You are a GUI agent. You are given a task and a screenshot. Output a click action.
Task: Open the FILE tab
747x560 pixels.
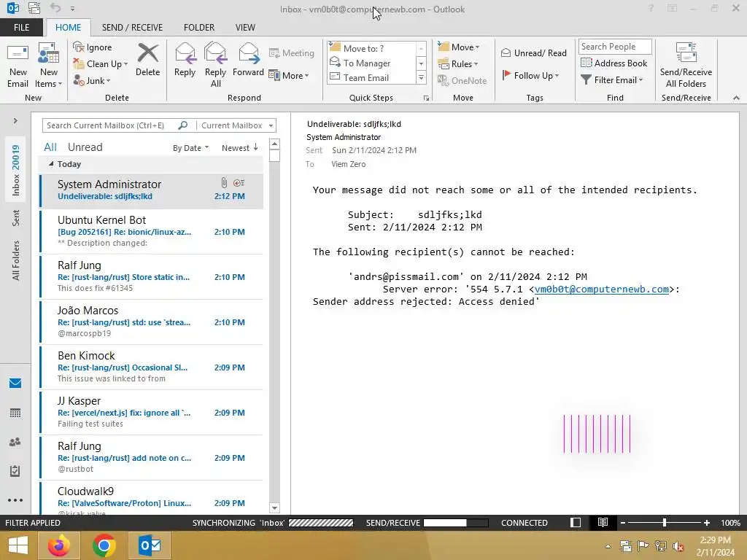21,28
